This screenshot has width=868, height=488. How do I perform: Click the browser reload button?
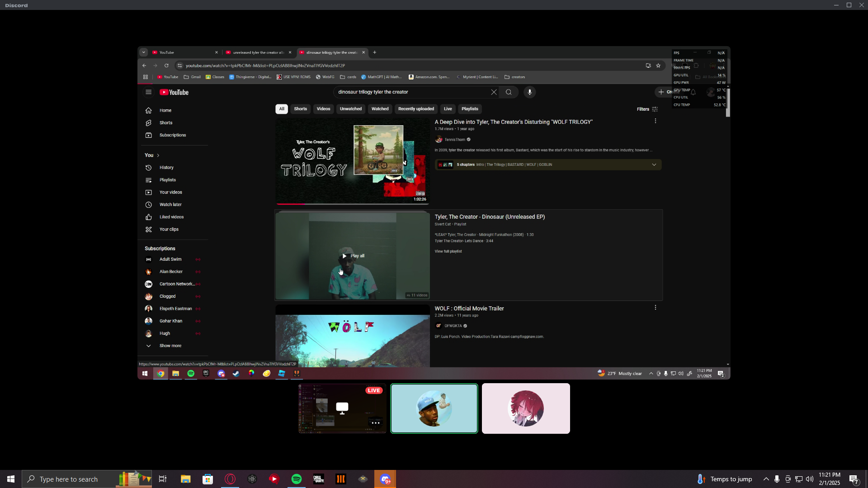166,66
